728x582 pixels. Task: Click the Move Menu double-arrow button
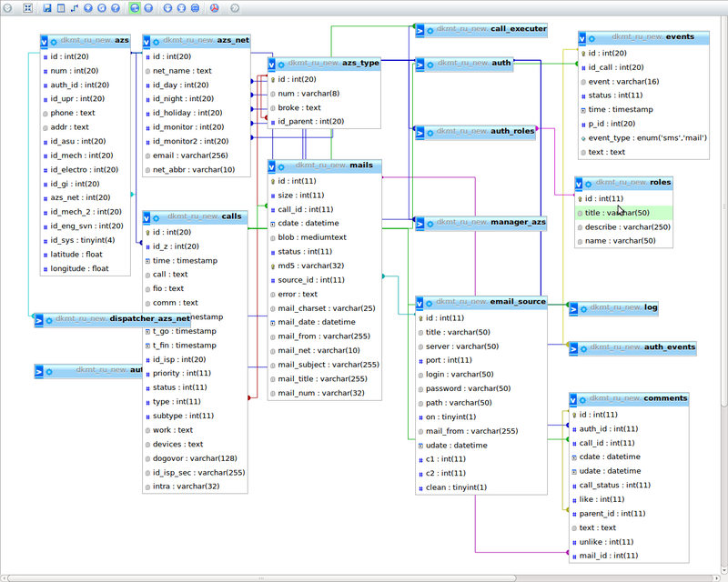click(235, 8)
